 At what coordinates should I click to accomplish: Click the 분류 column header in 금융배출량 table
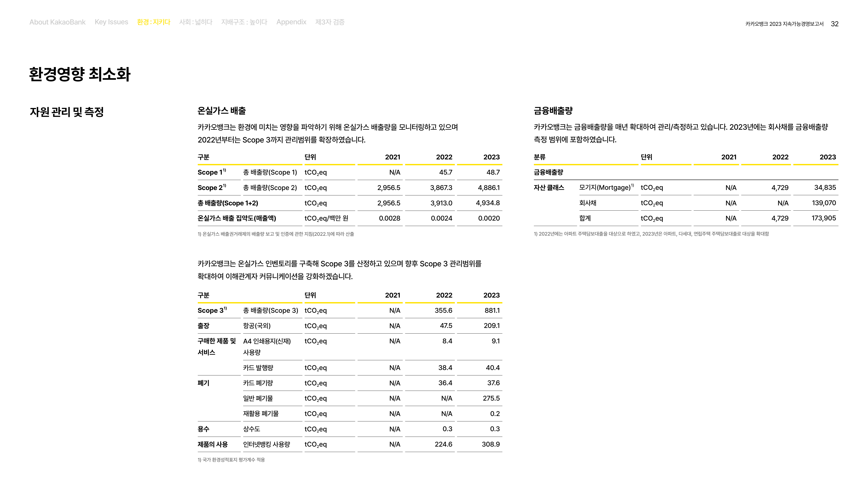click(x=540, y=157)
